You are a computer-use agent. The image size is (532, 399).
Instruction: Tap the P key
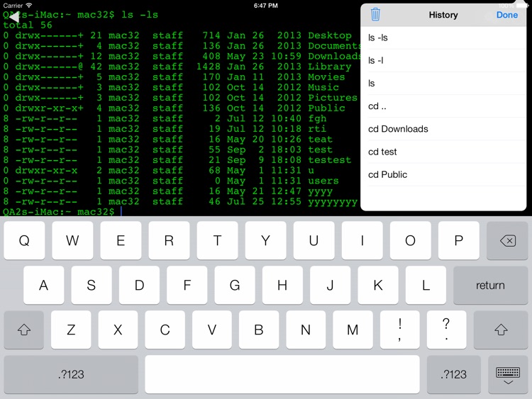459,241
